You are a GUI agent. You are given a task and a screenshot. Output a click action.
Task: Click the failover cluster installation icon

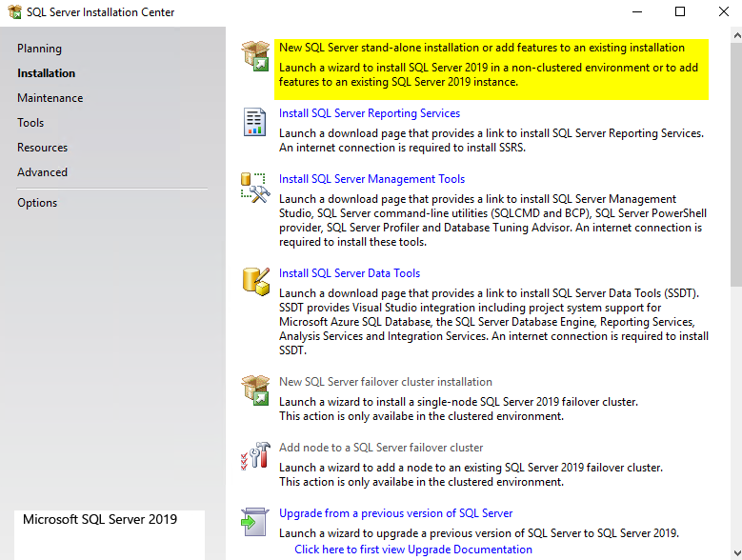click(255, 390)
